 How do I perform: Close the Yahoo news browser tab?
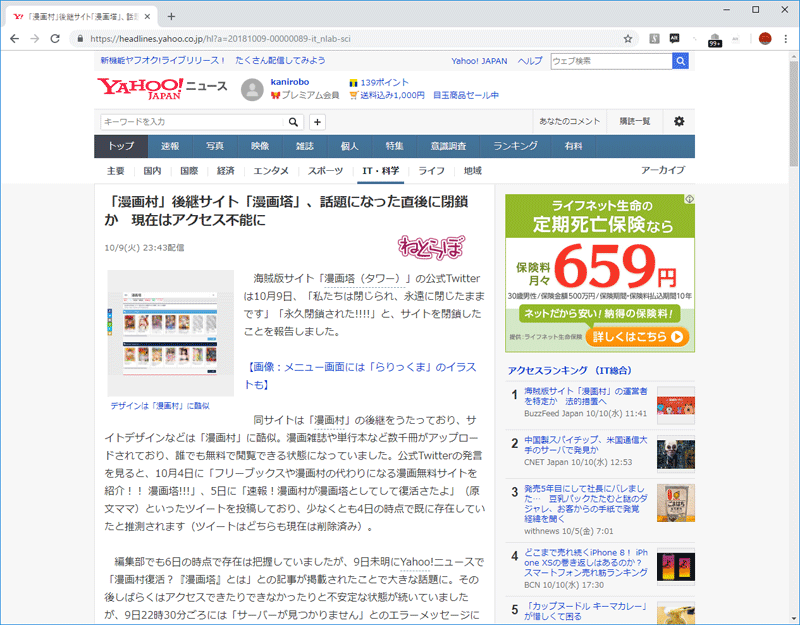[147, 17]
